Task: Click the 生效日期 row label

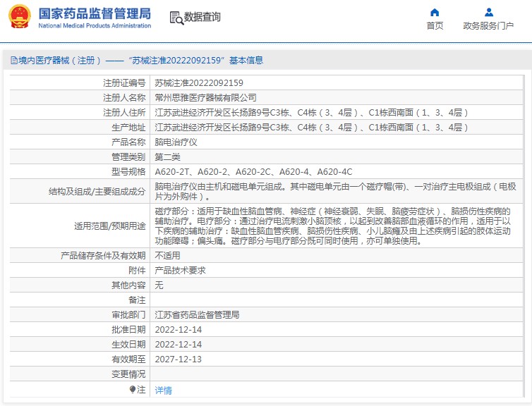Action: [128, 345]
